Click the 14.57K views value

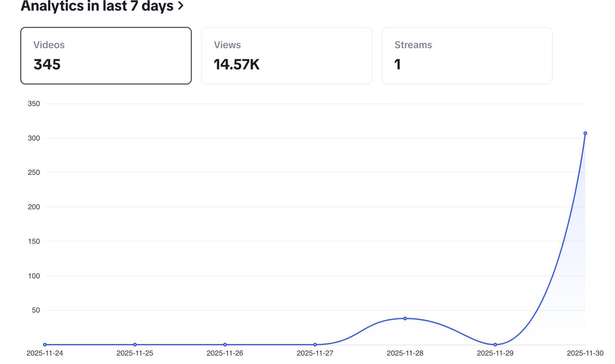[237, 65]
